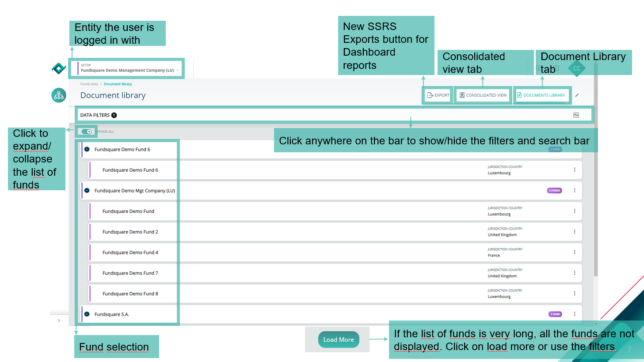Select the Fundsquare Demo Fund 7 row

click(x=335, y=273)
